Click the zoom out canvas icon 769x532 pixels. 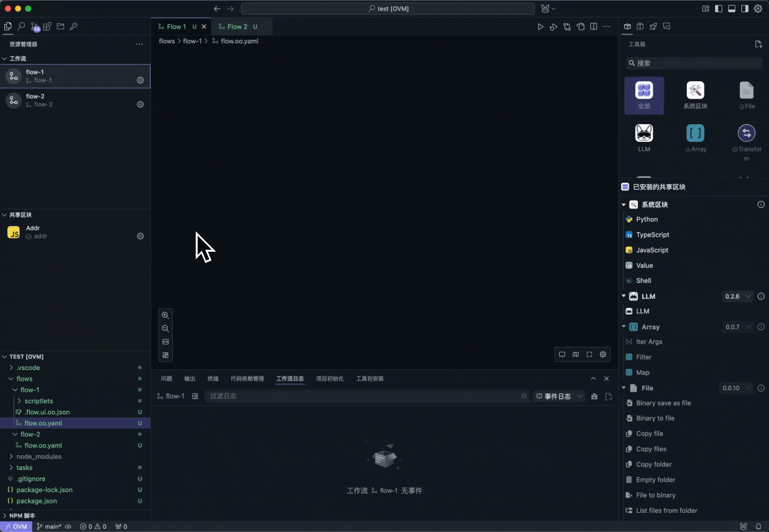tap(166, 329)
